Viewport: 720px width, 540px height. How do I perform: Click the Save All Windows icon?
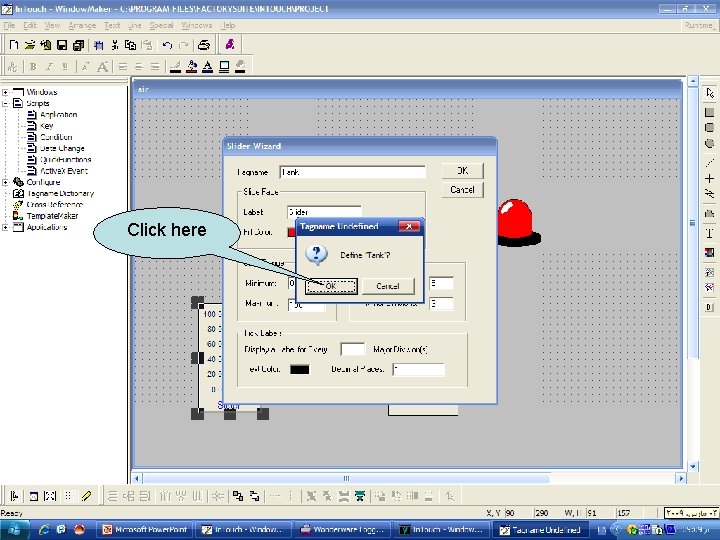click(79, 45)
